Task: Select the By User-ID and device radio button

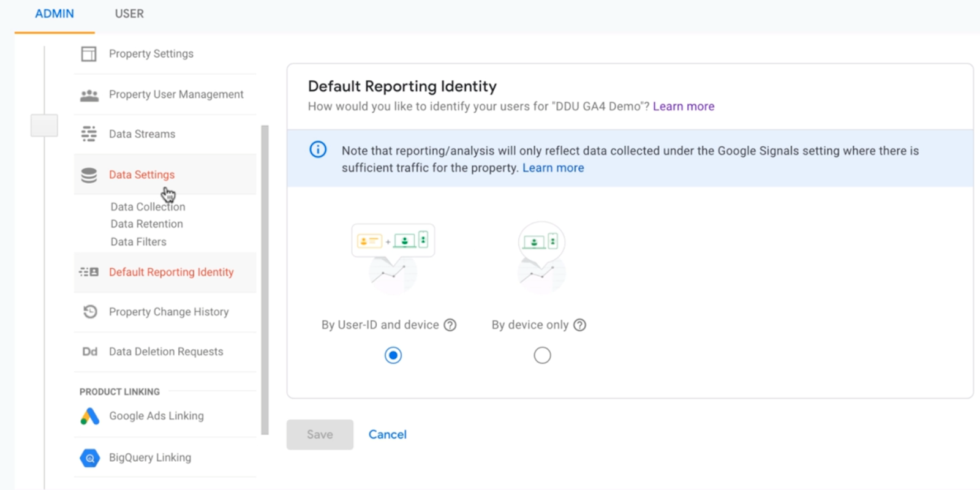Action: pos(393,355)
